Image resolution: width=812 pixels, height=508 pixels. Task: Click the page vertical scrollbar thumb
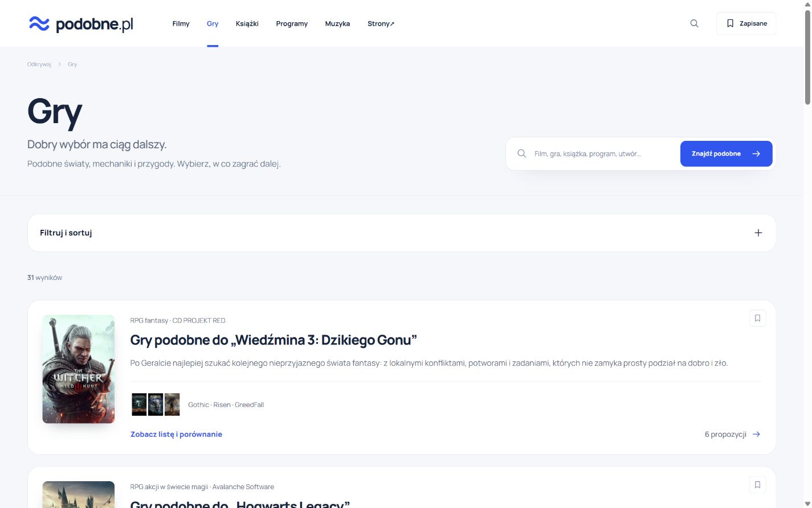pos(807,57)
